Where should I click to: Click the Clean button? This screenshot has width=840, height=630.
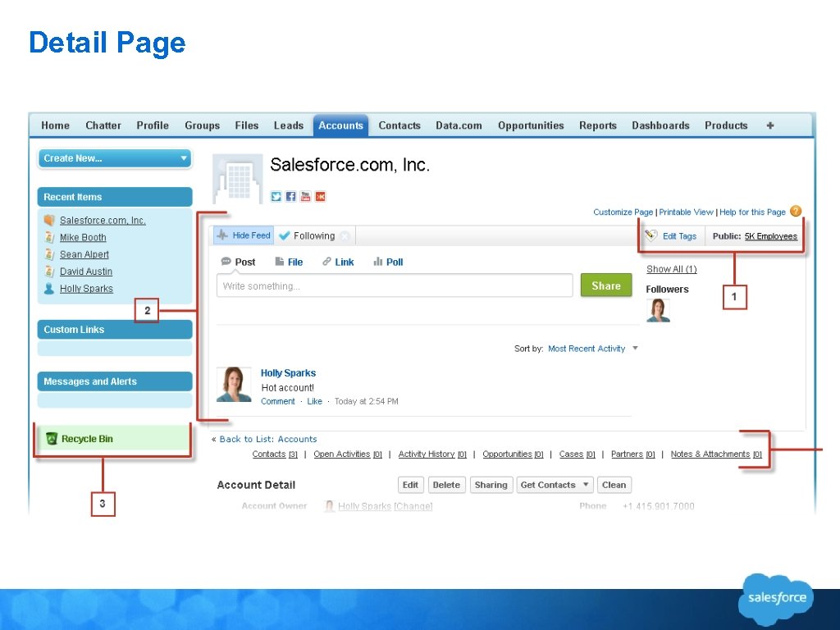point(614,485)
